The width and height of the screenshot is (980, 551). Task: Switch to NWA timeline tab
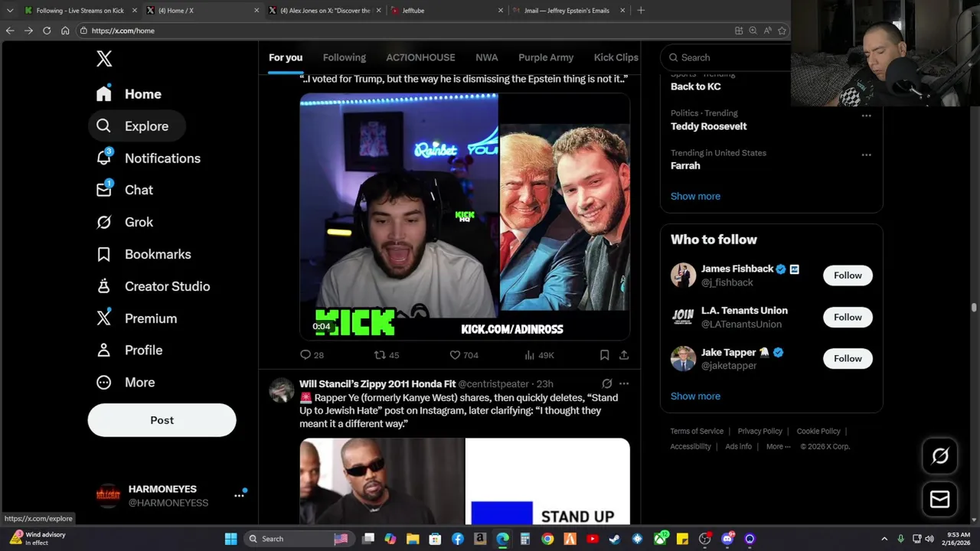(x=487, y=57)
